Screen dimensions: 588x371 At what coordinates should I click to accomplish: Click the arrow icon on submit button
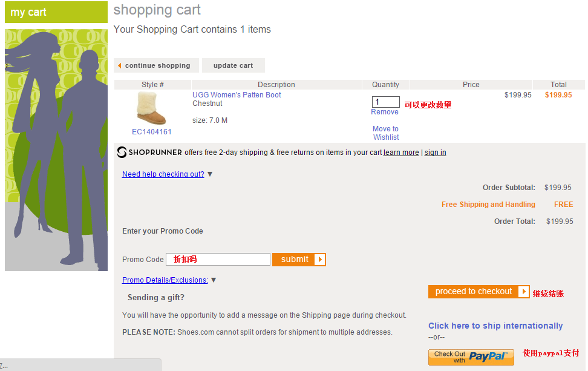coord(320,259)
